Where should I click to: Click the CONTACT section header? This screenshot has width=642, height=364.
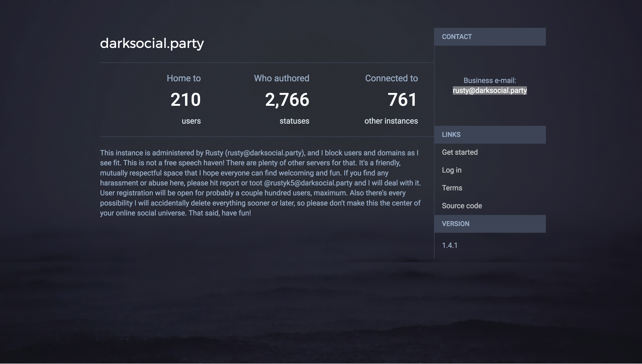pos(490,37)
